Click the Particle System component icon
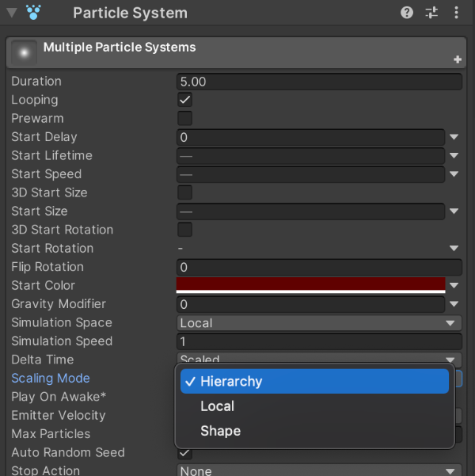The height and width of the screenshot is (476, 475). click(x=33, y=13)
